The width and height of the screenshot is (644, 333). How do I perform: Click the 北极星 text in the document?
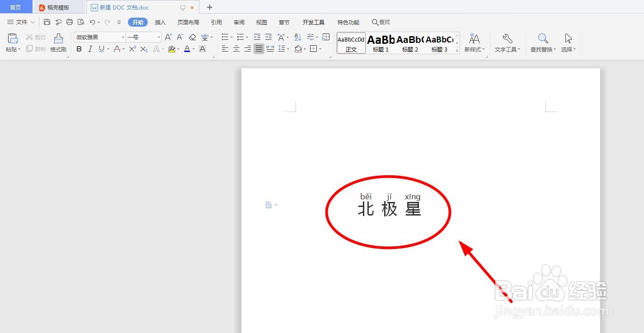point(390,209)
